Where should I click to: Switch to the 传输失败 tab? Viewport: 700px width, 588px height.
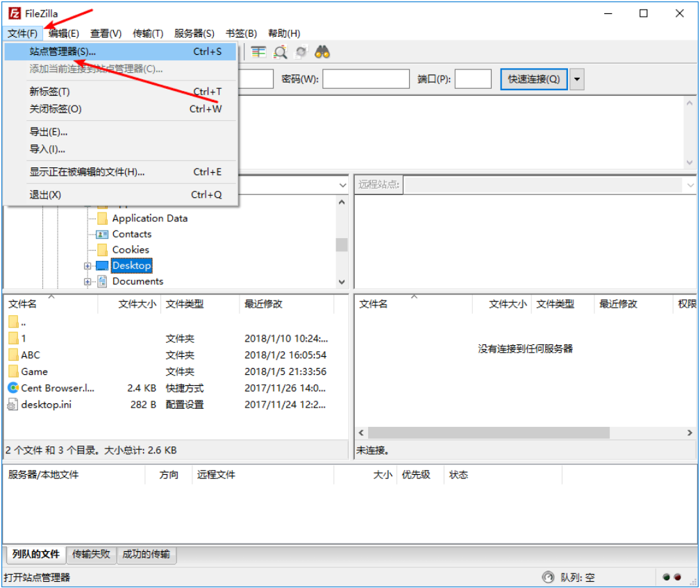[x=91, y=554]
